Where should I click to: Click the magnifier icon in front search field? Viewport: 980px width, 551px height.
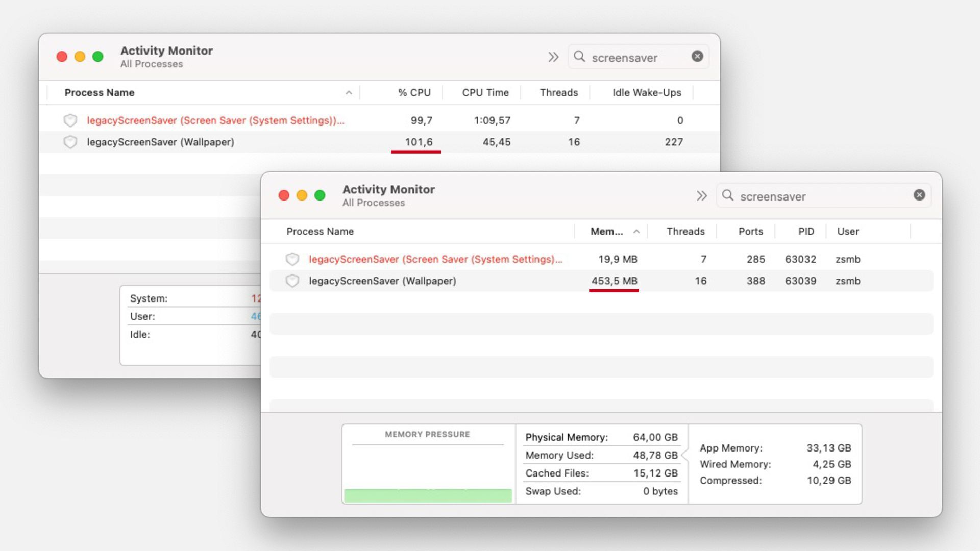728,195
